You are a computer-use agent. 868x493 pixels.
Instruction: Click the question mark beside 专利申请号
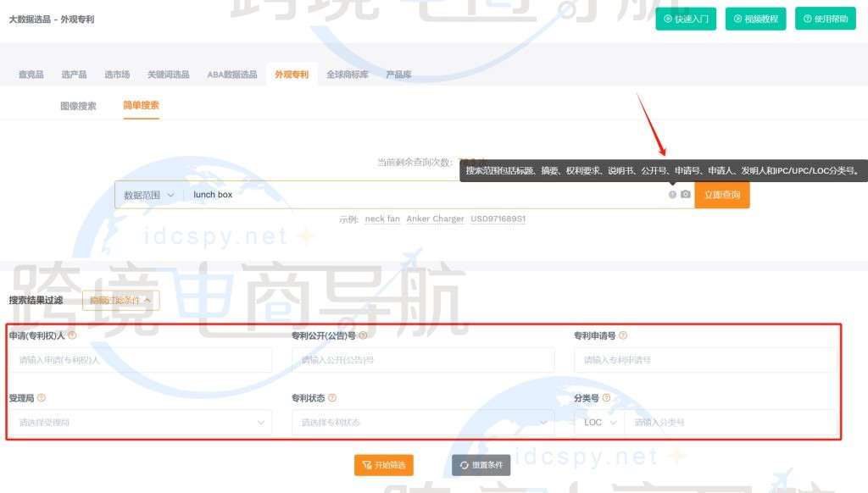pos(623,335)
